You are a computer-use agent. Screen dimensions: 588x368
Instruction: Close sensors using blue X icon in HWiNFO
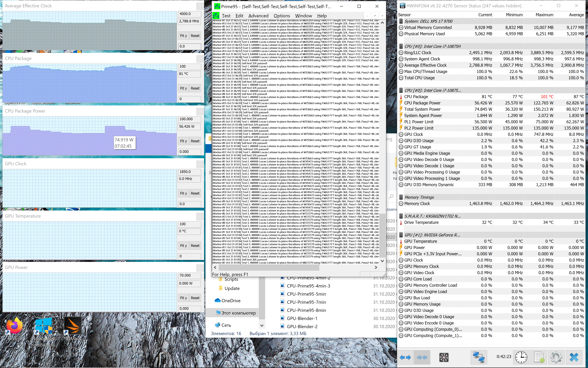574,357
